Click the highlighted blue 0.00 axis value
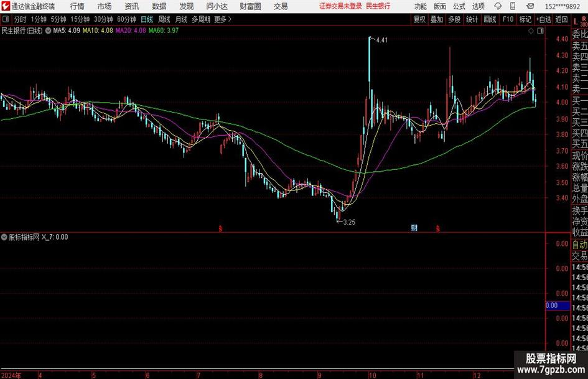This screenshot has height=379, width=588. tap(558, 306)
